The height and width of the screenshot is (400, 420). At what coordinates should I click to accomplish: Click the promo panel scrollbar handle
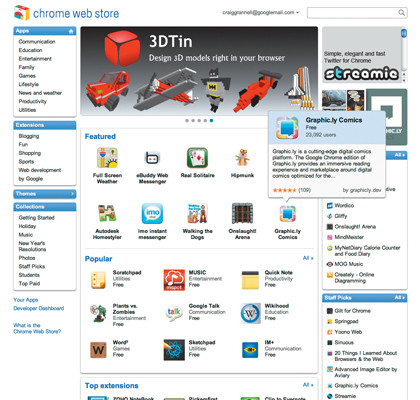pyautogui.click(x=404, y=33)
